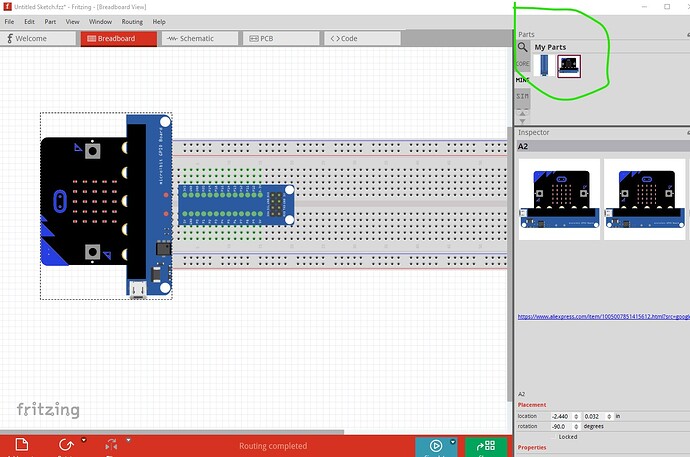Open the Simulate button dropdown arrow
Screen dimensions: 690x457
click(x=453, y=442)
